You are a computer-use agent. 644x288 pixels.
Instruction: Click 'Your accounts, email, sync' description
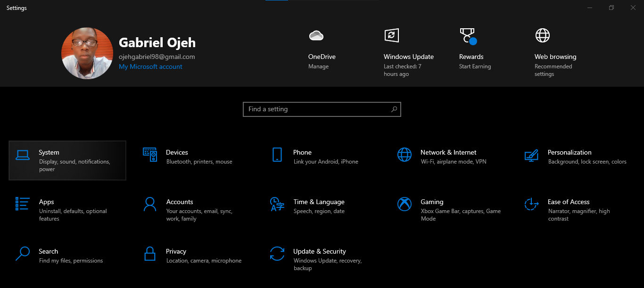[199, 215]
